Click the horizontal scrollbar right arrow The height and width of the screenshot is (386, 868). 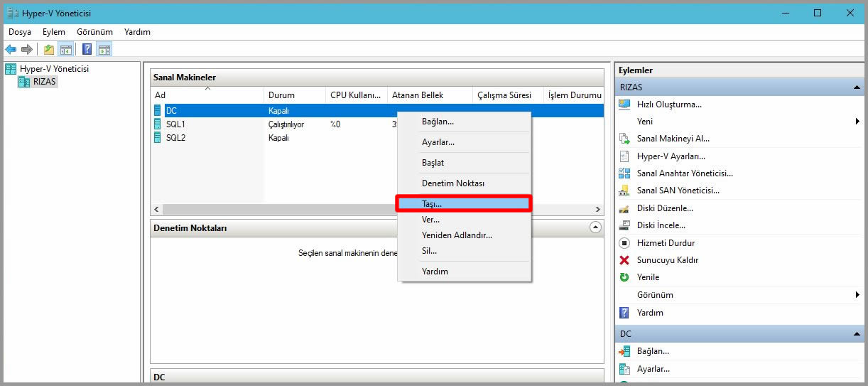[598, 209]
